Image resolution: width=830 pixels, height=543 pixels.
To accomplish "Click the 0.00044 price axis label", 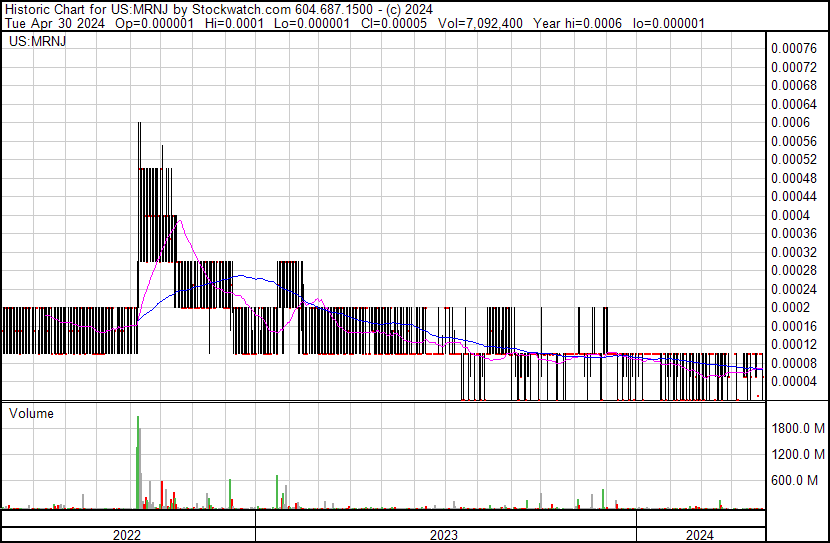I will click(794, 197).
